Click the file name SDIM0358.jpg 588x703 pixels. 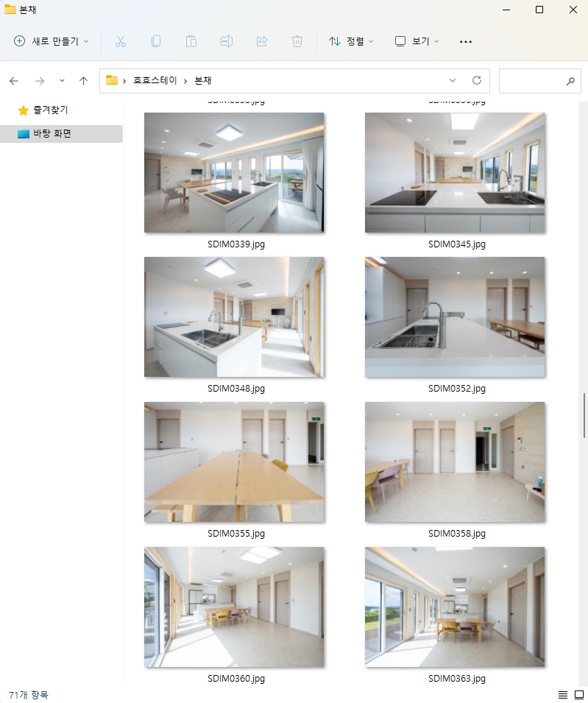tap(457, 534)
